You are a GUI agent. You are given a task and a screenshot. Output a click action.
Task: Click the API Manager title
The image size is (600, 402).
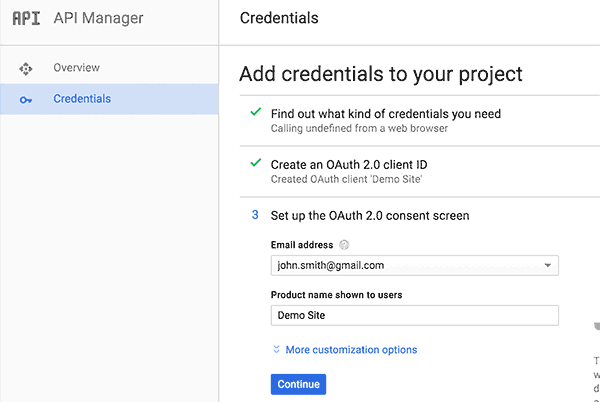pyautogui.click(x=100, y=18)
